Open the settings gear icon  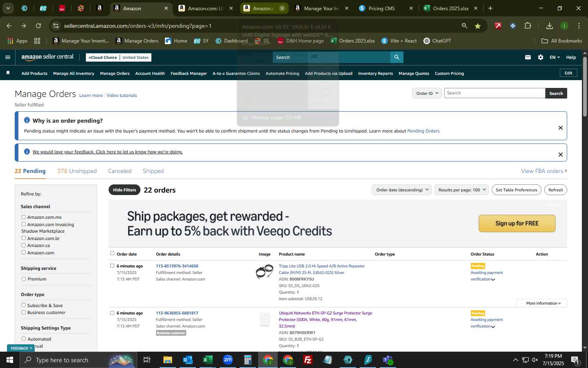(541, 57)
